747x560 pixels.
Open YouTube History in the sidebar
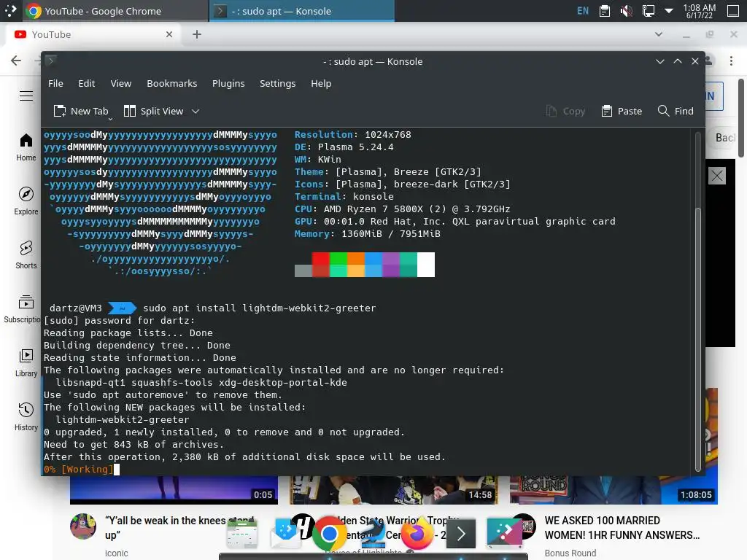(26, 416)
